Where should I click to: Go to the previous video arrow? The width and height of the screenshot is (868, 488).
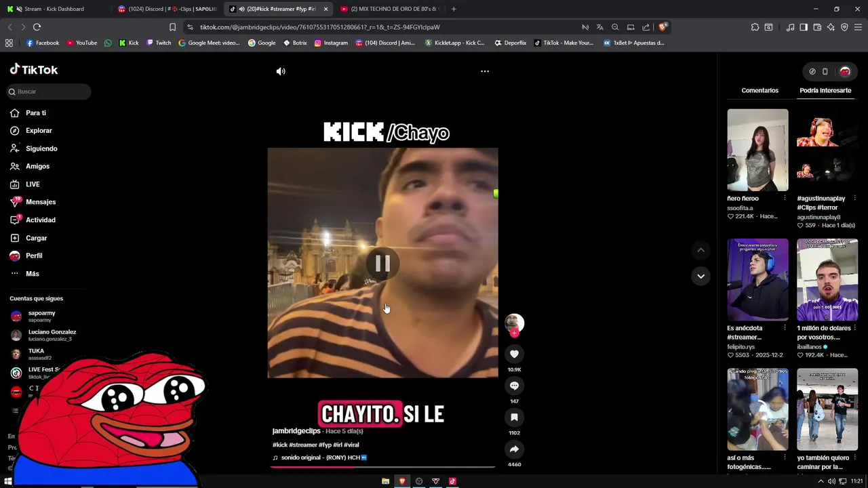point(701,250)
